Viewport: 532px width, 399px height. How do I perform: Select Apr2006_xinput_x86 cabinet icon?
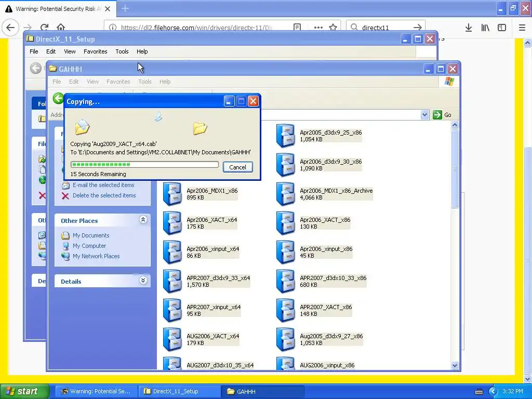[285, 252]
